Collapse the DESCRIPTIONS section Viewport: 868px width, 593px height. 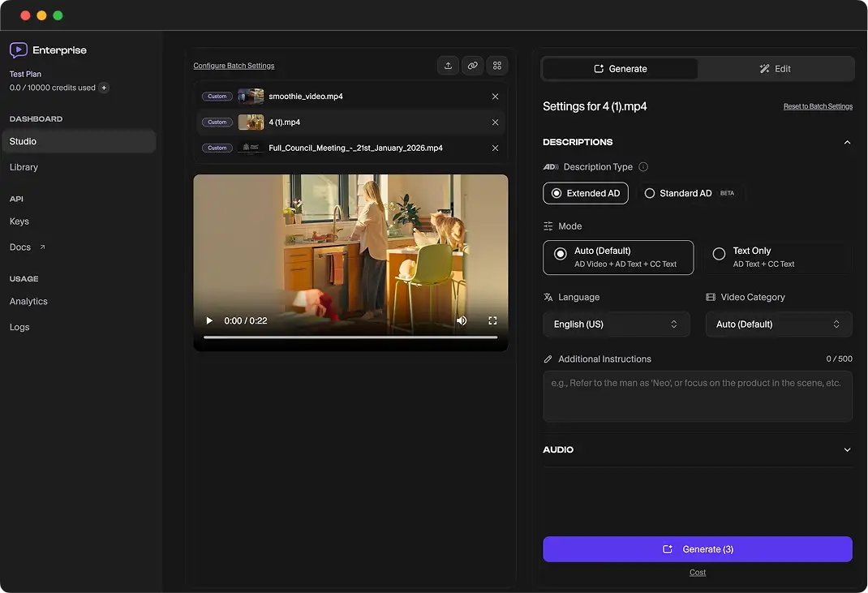(x=847, y=142)
